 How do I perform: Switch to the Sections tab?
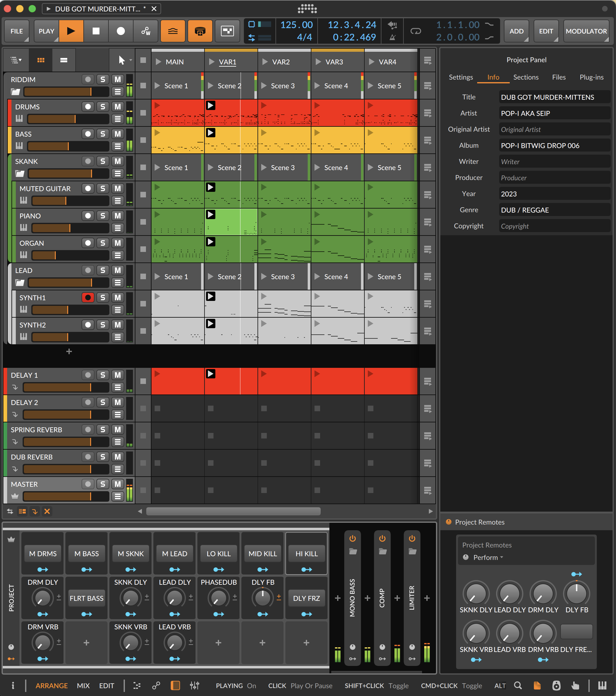click(x=526, y=77)
